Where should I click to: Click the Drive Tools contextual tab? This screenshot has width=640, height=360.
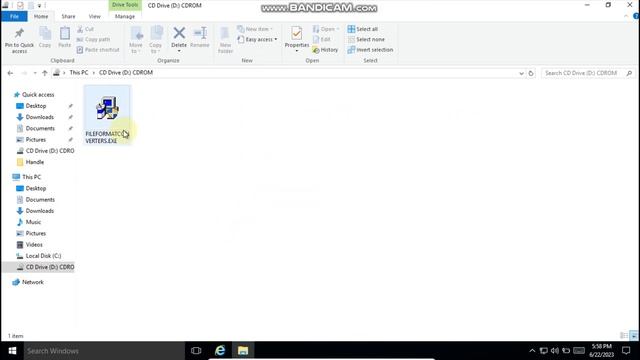coord(125,5)
